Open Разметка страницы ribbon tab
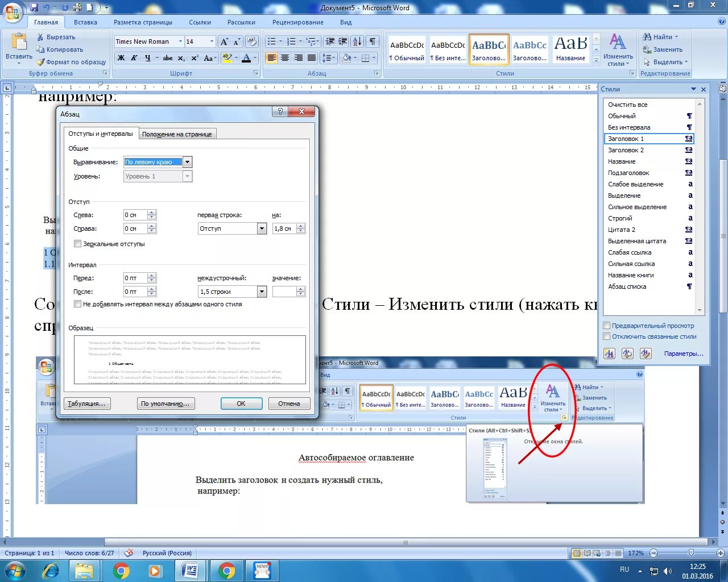Image resolution: width=728 pixels, height=582 pixels. 143,22
